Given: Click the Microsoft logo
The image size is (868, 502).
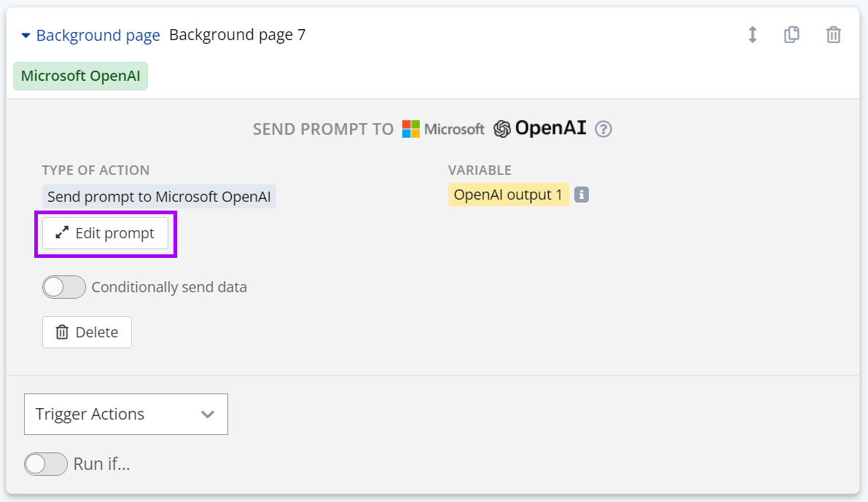Looking at the screenshot, I should [x=443, y=129].
